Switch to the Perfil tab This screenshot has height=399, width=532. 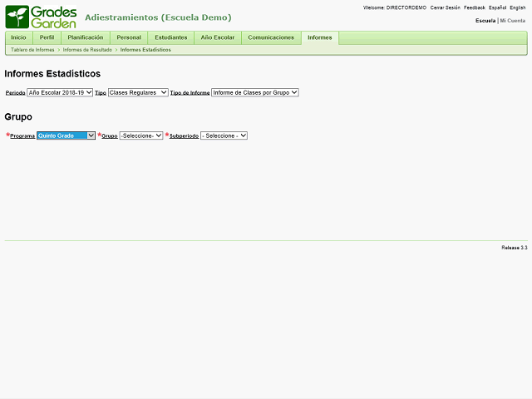click(x=47, y=37)
